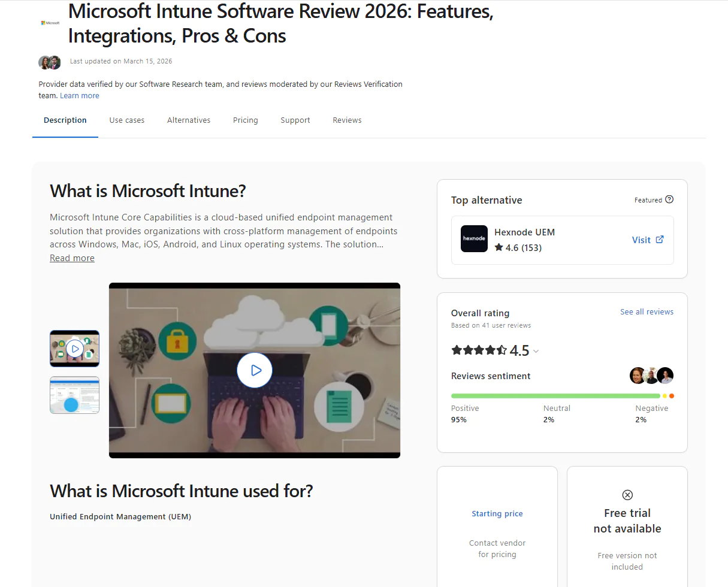Open the Learn more link
The image size is (728, 587).
tap(80, 96)
